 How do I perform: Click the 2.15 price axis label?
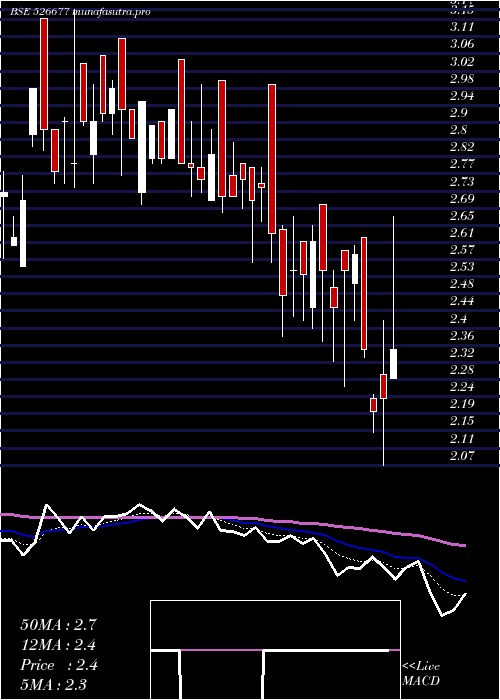click(462, 421)
